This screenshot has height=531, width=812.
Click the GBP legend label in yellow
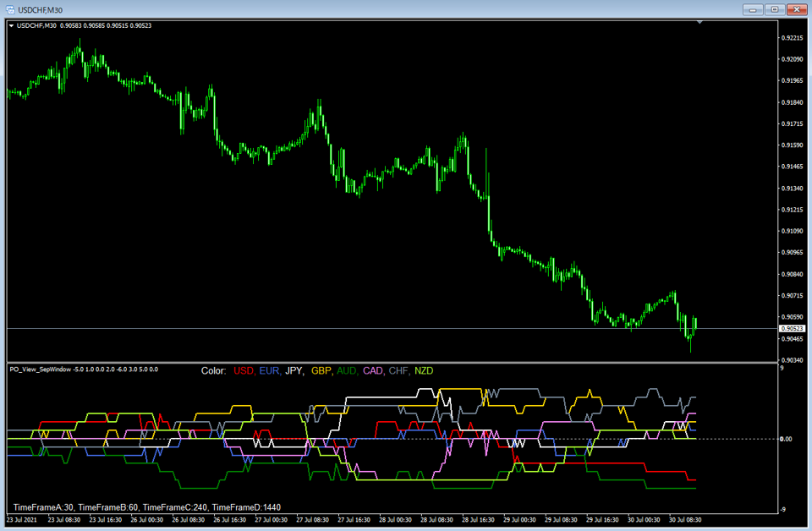tap(321, 371)
